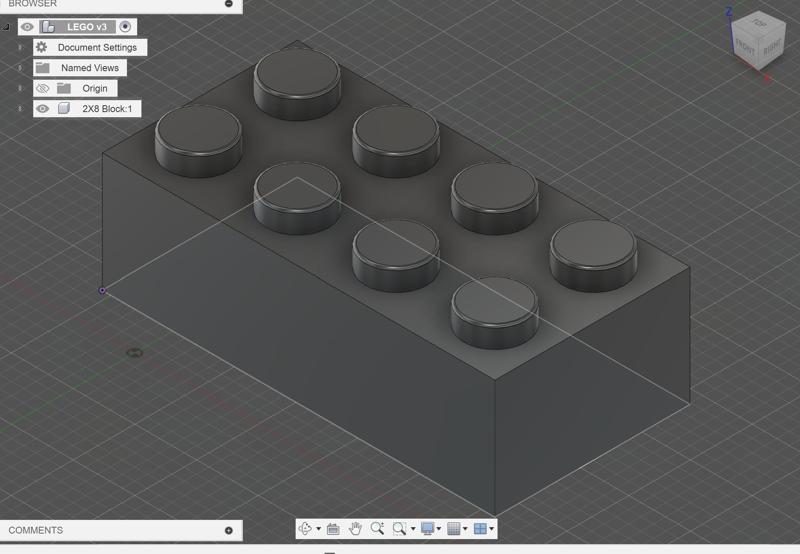This screenshot has width=800, height=554.
Task: Expand the Origin node
Action: click(20, 88)
